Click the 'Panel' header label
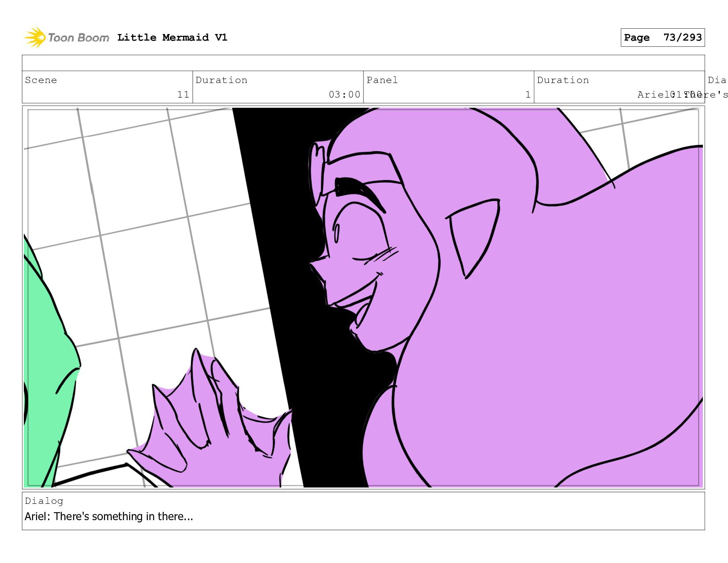Viewport: 728px width, 563px height. pyautogui.click(x=382, y=80)
